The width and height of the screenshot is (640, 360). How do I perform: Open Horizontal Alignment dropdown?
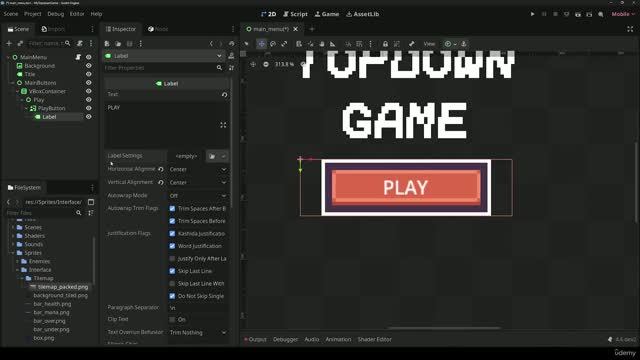pyautogui.click(x=198, y=169)
